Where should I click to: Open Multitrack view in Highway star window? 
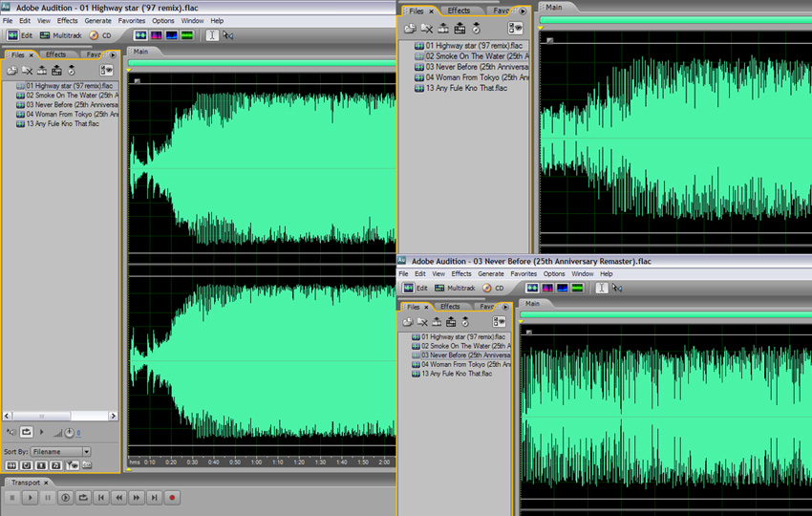[61, 35]
